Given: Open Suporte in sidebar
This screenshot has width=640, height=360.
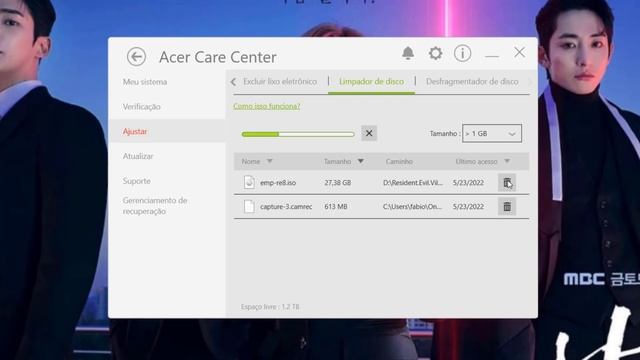Looking at the screenshot, I should tap(137, 181).
